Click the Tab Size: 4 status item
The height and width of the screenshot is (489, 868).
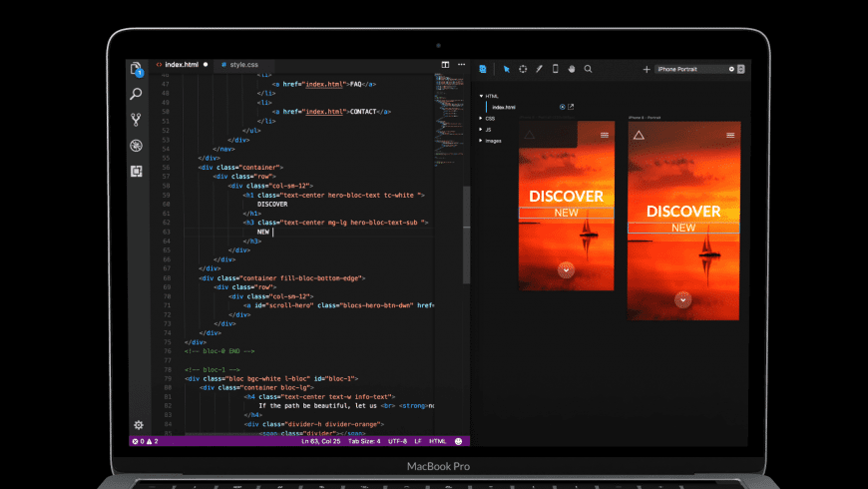click(x=362, y=440)
